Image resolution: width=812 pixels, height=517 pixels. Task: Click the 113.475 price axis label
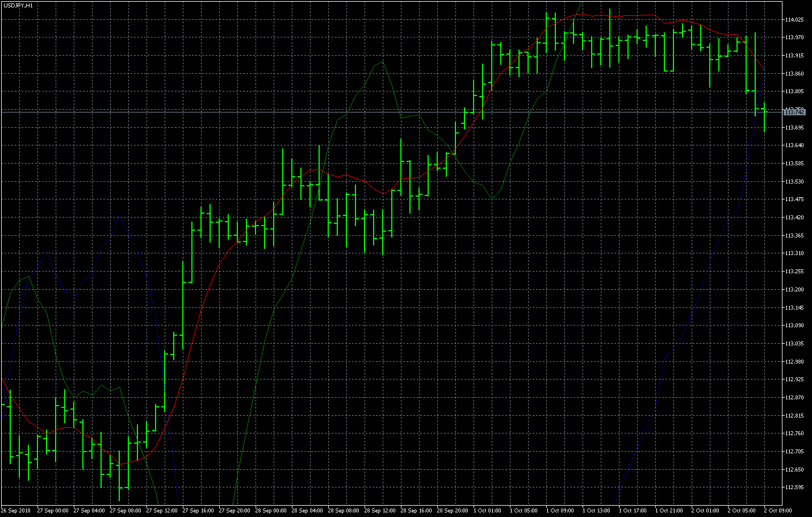click(794, 199)
